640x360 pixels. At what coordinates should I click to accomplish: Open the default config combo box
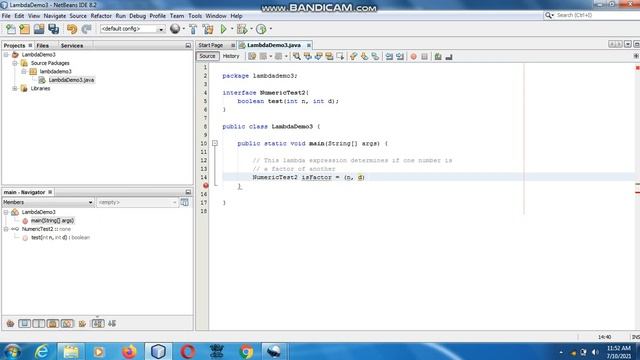[132, 29]
